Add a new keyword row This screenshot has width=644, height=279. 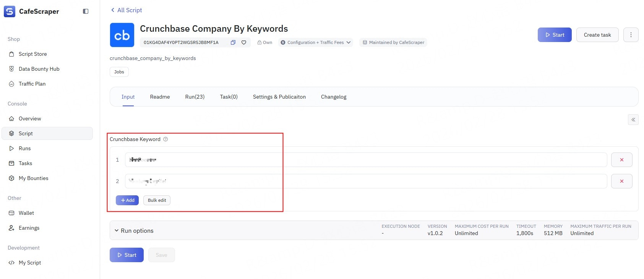[127, 200]
